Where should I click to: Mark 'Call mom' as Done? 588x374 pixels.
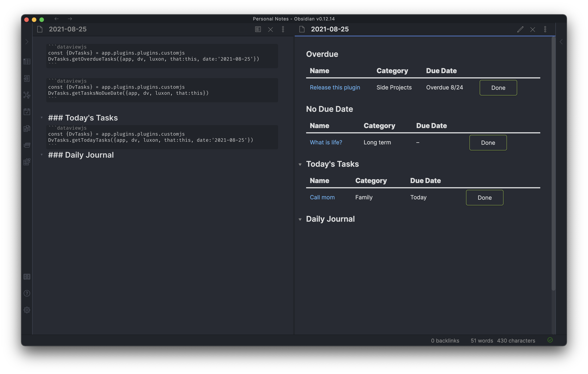484,198
